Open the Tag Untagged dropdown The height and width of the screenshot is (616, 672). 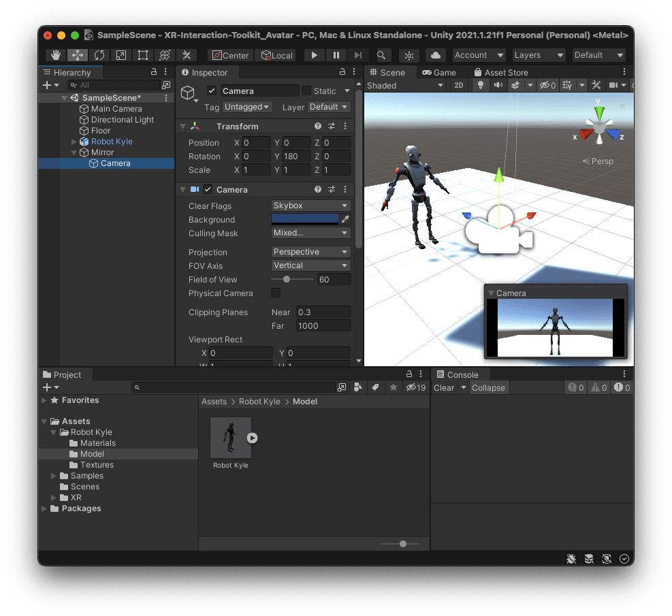tap(246, 107)
